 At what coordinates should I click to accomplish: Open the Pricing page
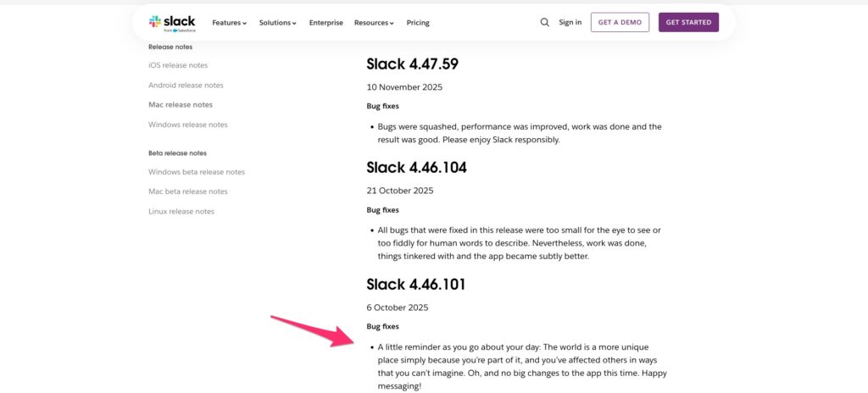(x=418, y=23)
